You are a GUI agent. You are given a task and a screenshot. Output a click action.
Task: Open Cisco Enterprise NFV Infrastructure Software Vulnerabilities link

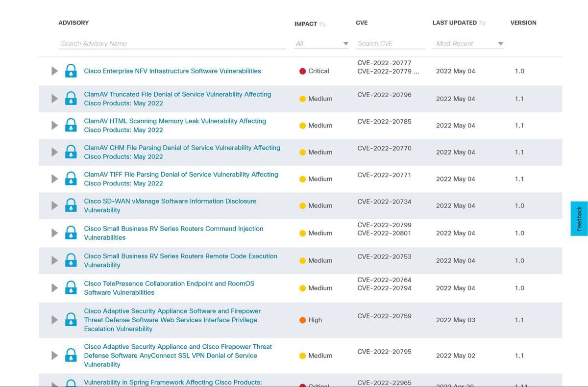pos(172,71)
